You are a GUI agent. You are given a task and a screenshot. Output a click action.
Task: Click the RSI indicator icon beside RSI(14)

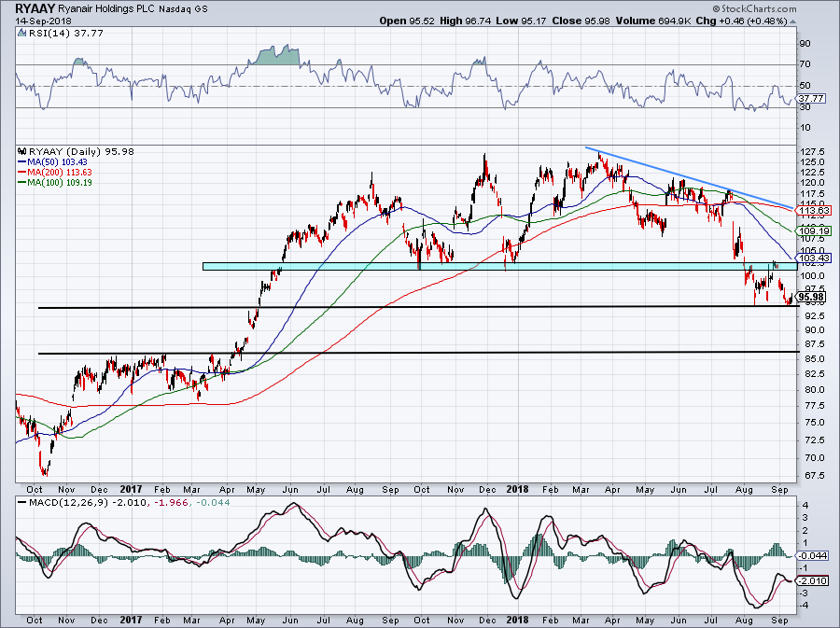pyautogui.click(x=21, y=34)
